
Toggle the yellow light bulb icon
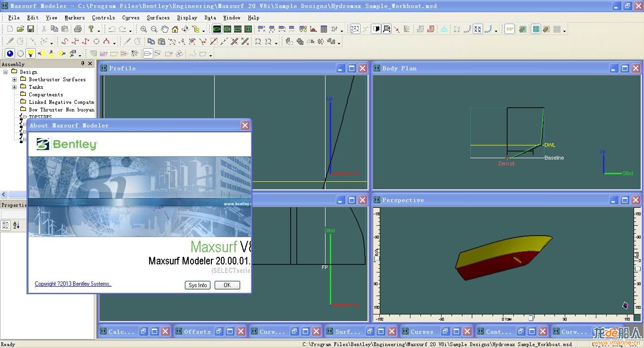[x=31, y=54]
